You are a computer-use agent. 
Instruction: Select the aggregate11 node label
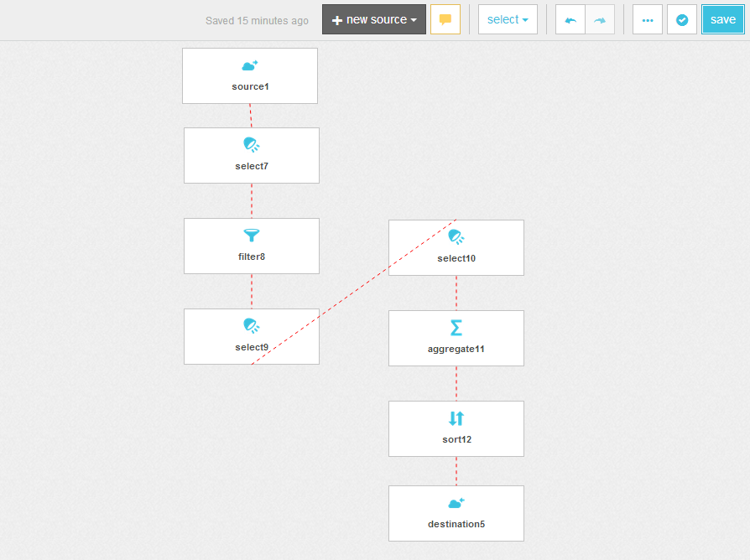(x=456, y=349)
